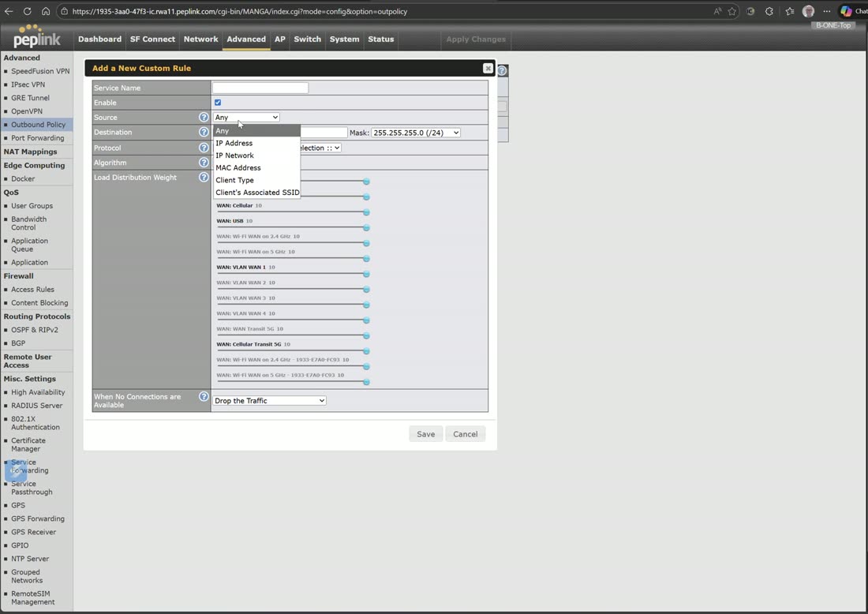Open help for Load Distribution Weight
Image resolution: width=868 pixels, height=614 pixels.
pos(204,178)
